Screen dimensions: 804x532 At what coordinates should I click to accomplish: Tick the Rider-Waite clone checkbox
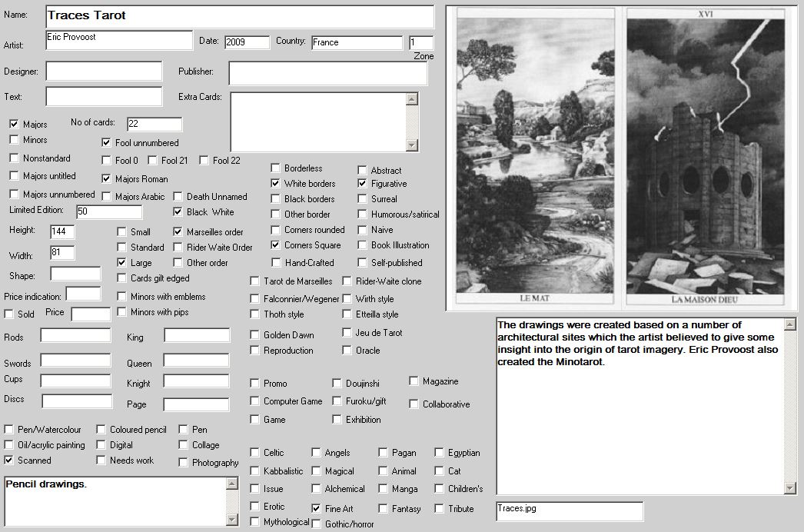(347, 281)
